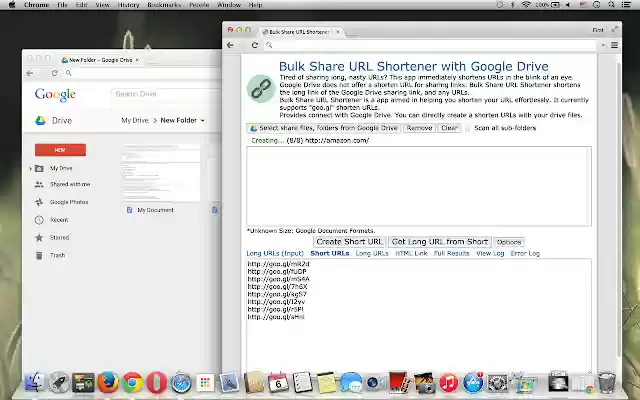The width and height of the screenshot is (640, 400).
Task: Open yellow Notes icon in dock
Action: click(327, 382)
